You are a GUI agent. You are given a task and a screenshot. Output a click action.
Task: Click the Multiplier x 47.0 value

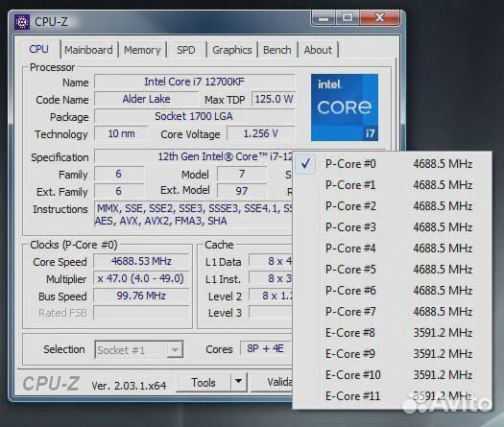click(141, 278)
